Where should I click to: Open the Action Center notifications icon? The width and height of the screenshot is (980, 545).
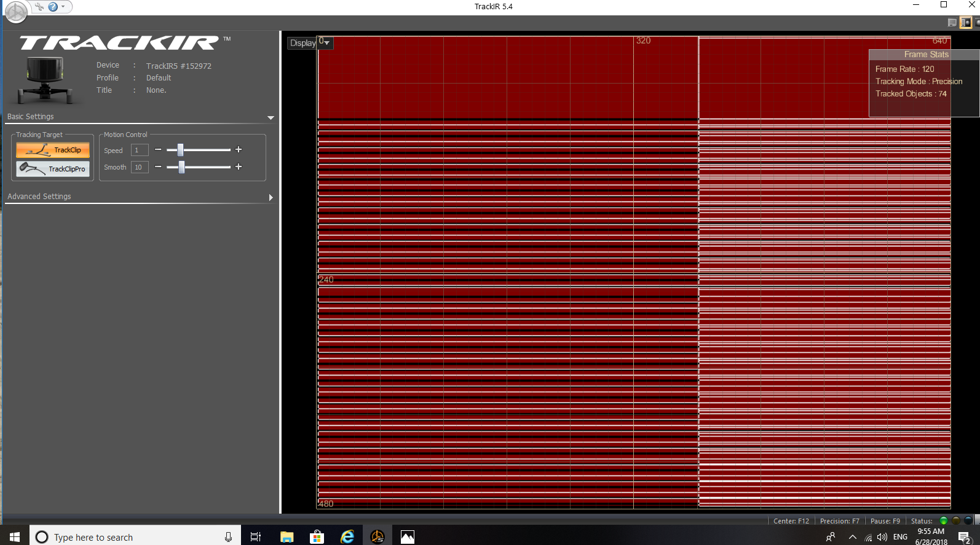[x=965, y=538]
